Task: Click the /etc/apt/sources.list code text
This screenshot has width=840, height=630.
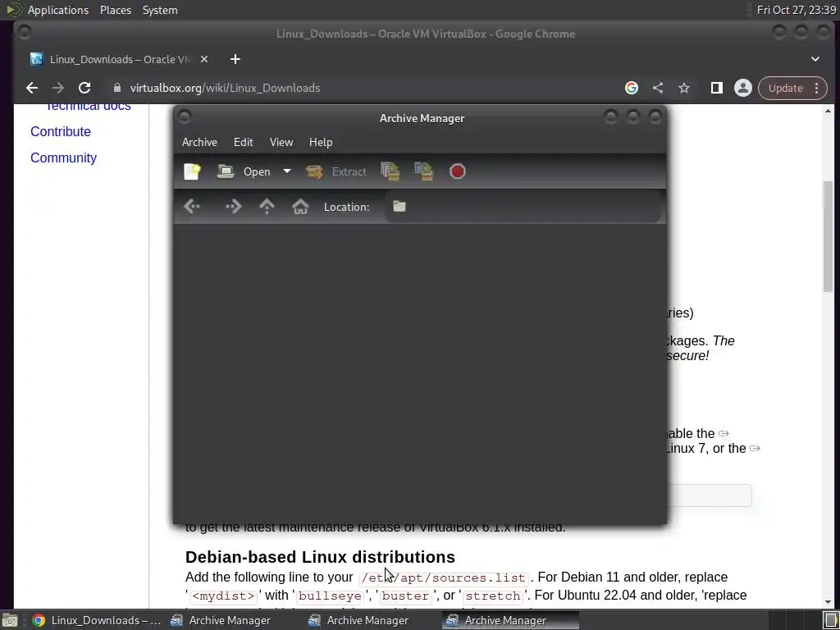Action: pos(444,578)
